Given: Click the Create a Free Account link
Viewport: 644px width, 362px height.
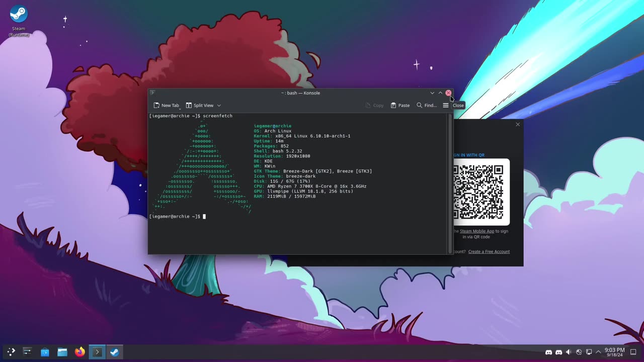Looking at the screenshot, I should click(489, 251).
